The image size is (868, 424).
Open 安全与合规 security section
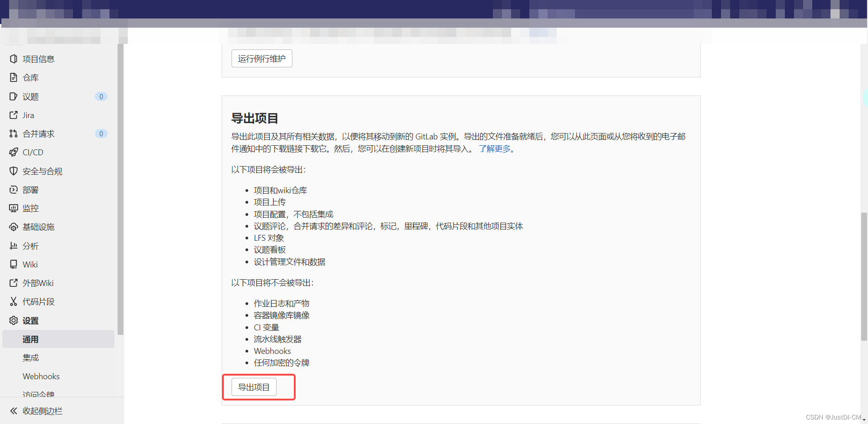tap(42, 171)
